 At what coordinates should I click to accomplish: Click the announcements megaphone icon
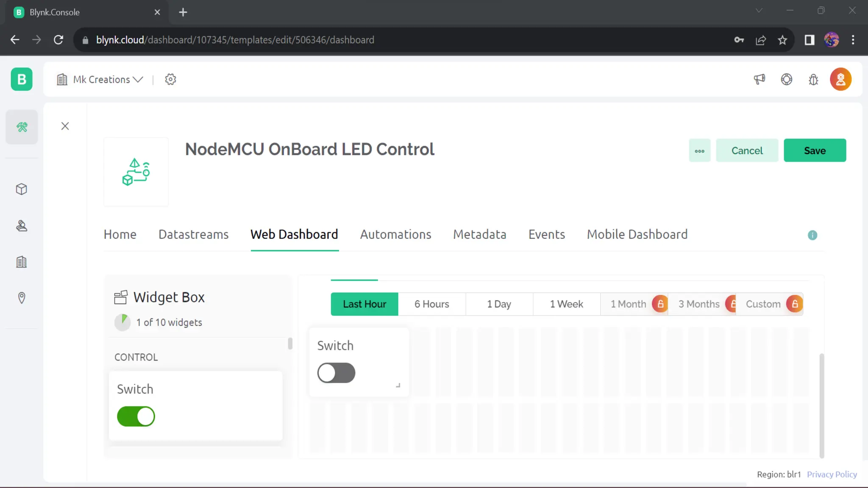click(759, 79)
